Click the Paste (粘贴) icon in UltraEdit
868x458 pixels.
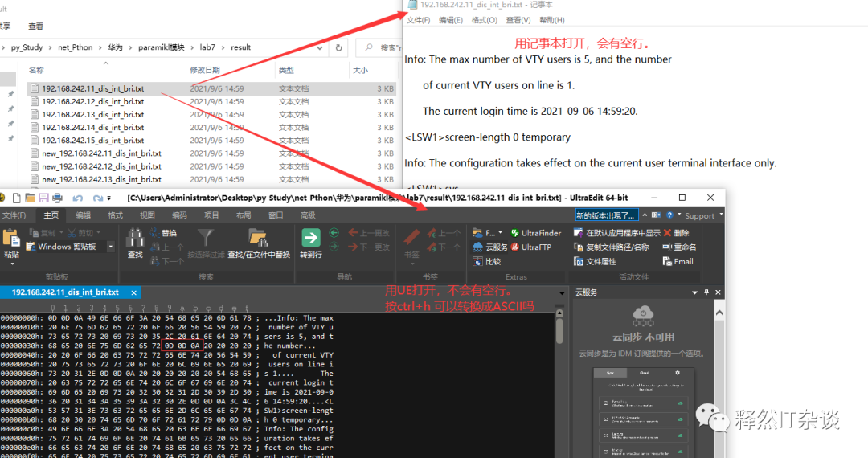[x=11, y=239]
